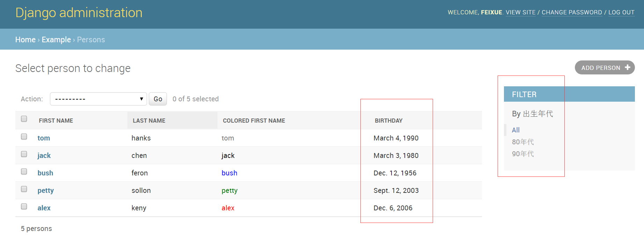
Task: Open the Action dropdown menu
Action: tap(98, 99)
